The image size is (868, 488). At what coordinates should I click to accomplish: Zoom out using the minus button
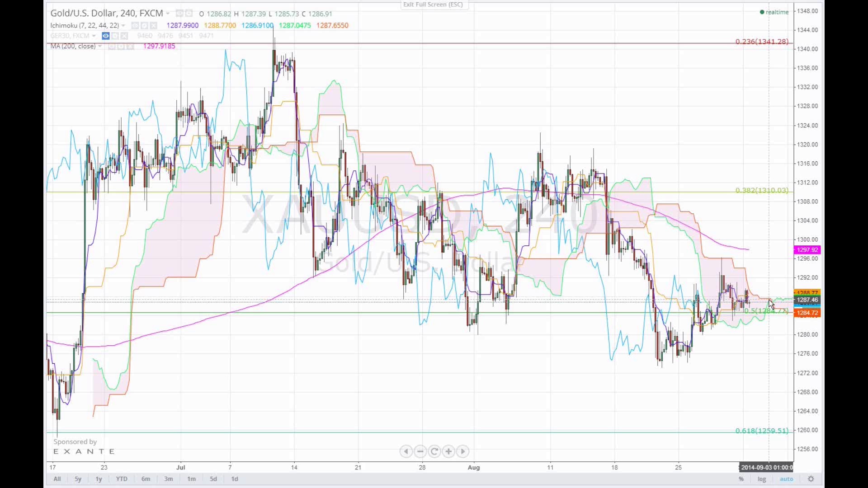420,451
